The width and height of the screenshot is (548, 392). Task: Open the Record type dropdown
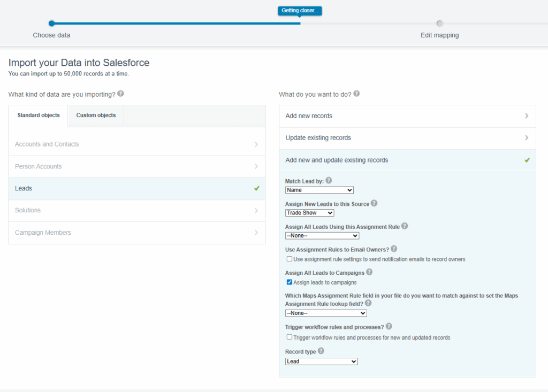coord(321,361)
